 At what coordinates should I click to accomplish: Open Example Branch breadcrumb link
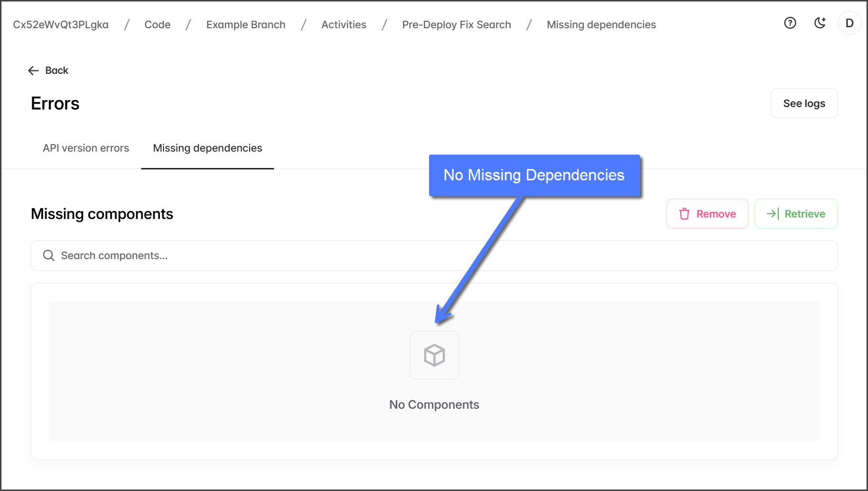(x=246, y=25)
